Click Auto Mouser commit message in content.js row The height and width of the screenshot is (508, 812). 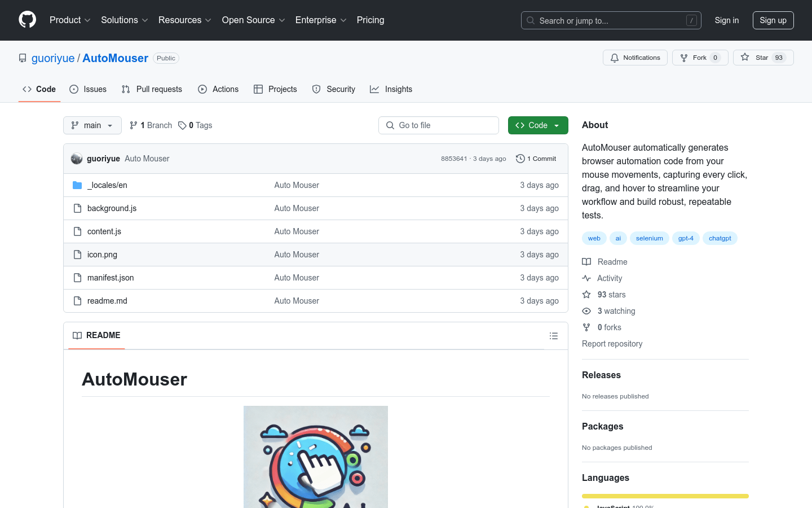[297, 231]
